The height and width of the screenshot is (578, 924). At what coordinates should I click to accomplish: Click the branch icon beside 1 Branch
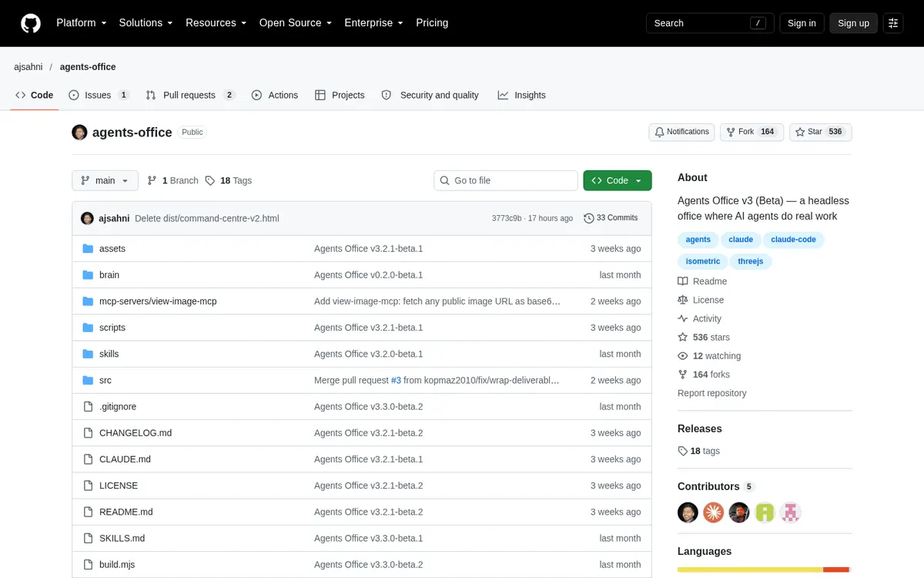(x=152, y=180)
